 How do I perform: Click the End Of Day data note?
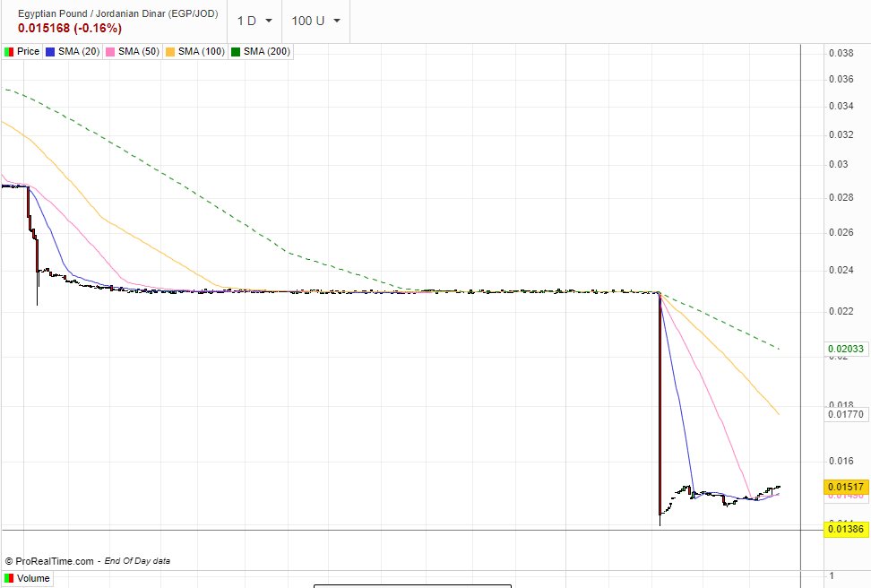click(137, 561)
